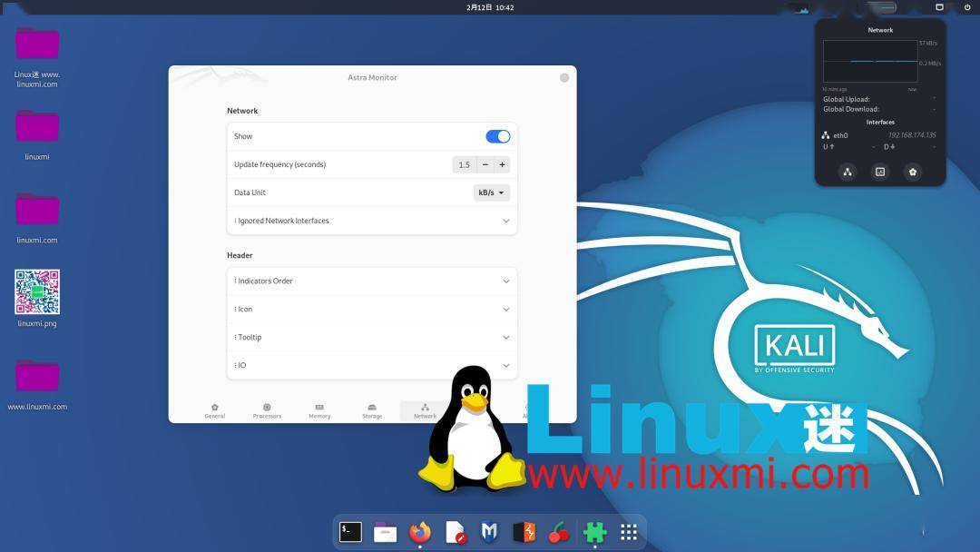Open the Storage settings section
The image size is (980, 552).
coord(371,409)
